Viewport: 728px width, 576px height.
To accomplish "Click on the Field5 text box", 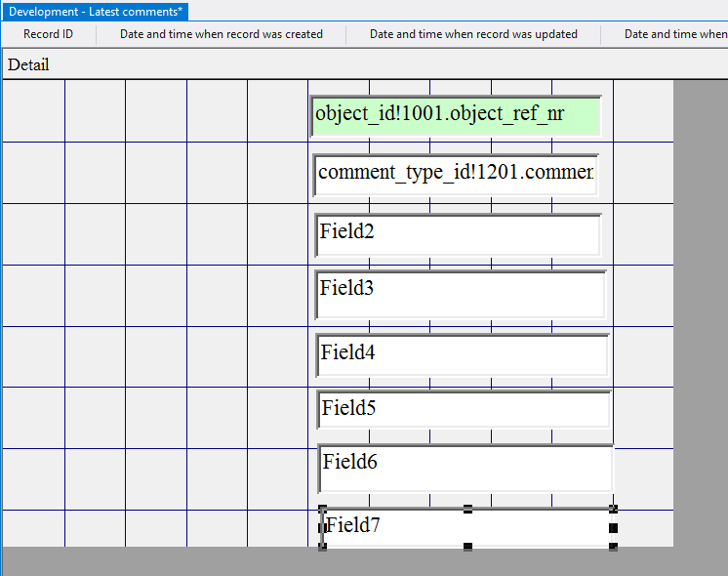I will (463, 409).
